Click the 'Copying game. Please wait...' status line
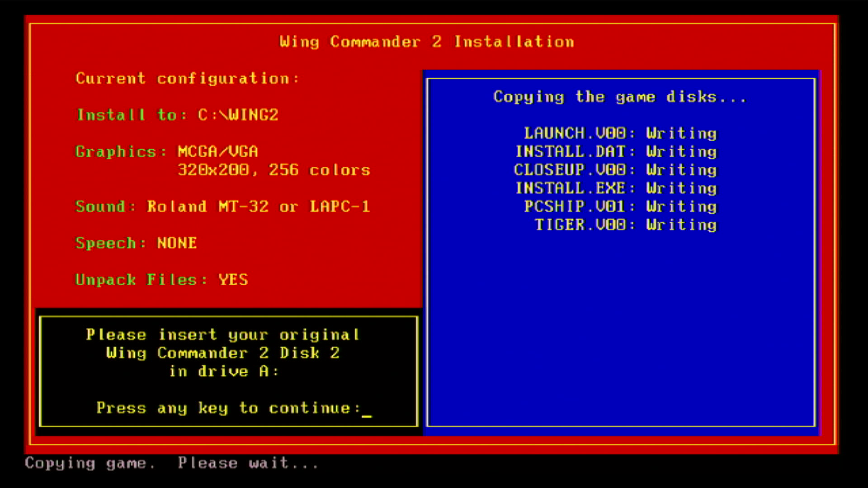 (x=172, y=463)
